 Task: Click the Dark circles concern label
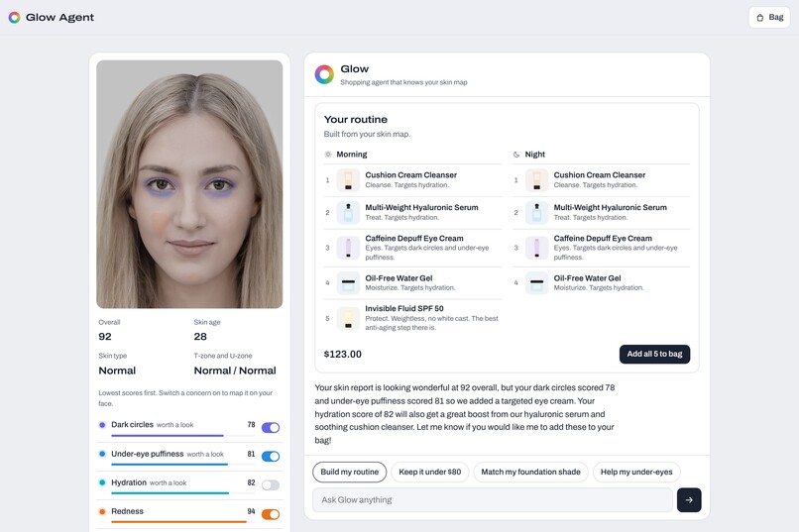[132, 425]
